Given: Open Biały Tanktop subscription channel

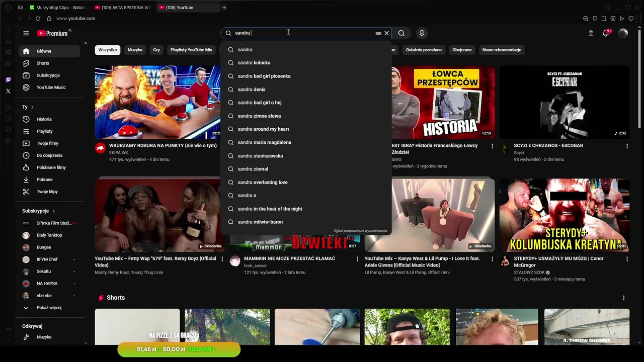Looking at the screenshot, I should click(x=49, y=235).
